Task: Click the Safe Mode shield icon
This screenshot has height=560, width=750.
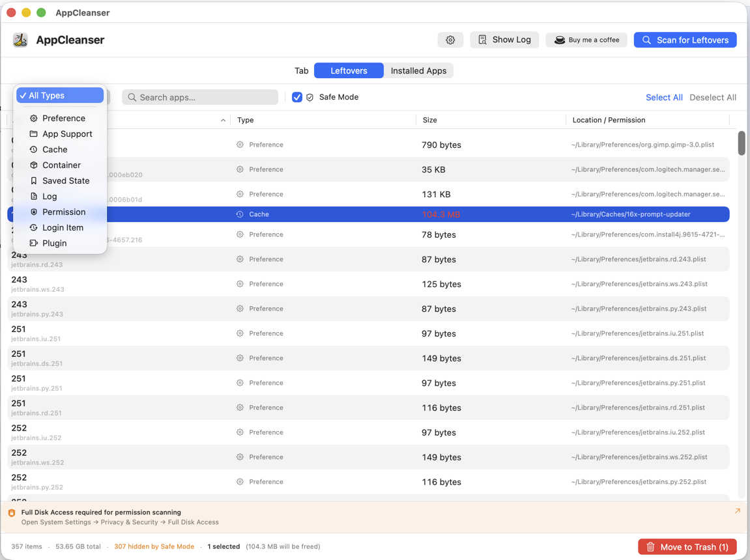Action: tap(310, 98)
